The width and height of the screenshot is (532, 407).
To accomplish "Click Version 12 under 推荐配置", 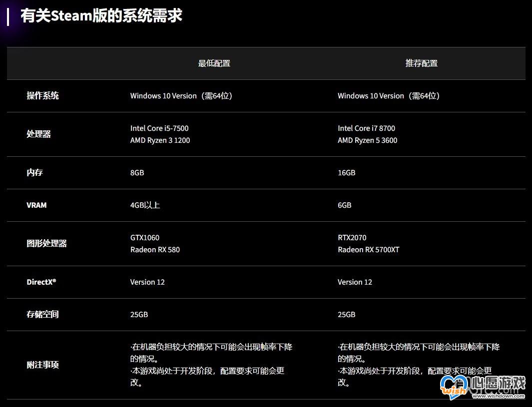I will point(355,282).
